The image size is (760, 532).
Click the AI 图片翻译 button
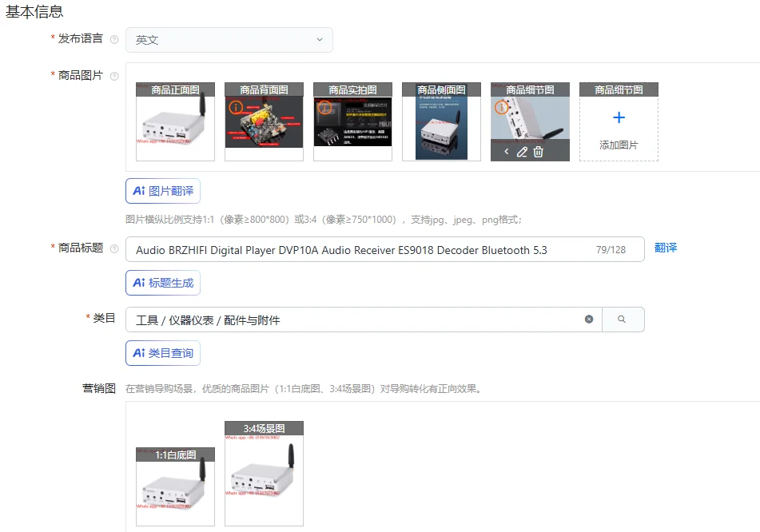[163, 191]
